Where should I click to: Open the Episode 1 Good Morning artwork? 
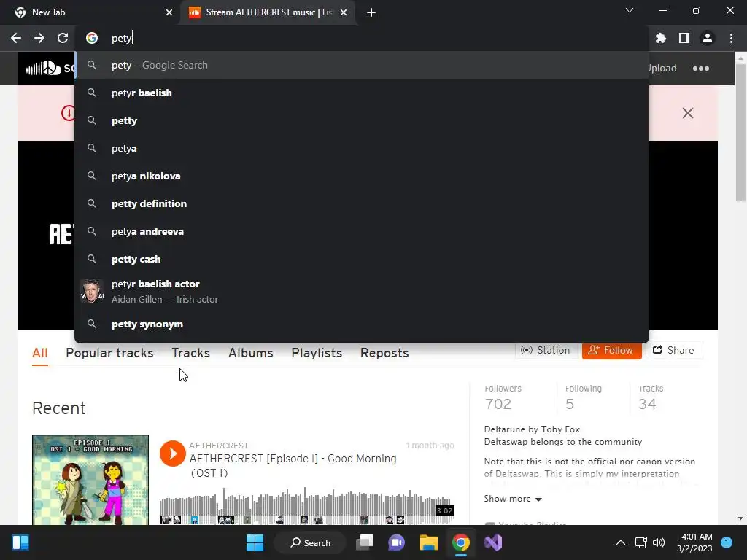(90, 480)
